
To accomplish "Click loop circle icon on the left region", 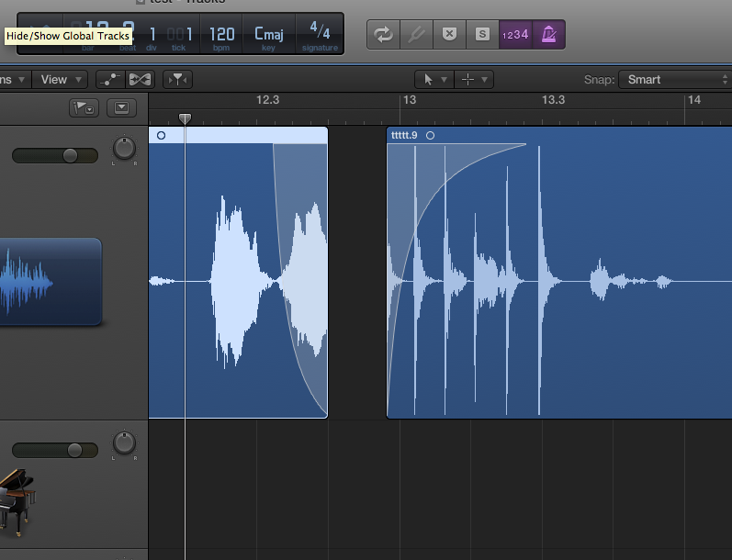I will pyautogui.click(x=161, y=135).
